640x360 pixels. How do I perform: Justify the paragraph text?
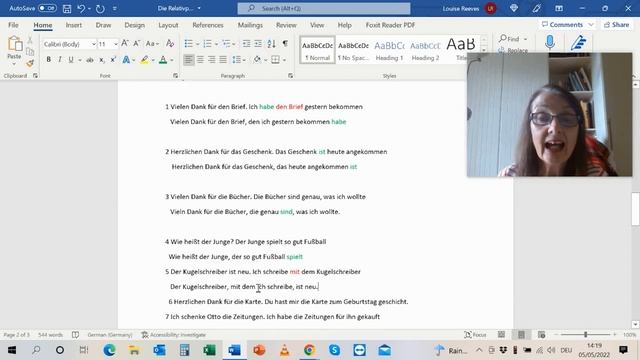[x=223, y=60]
